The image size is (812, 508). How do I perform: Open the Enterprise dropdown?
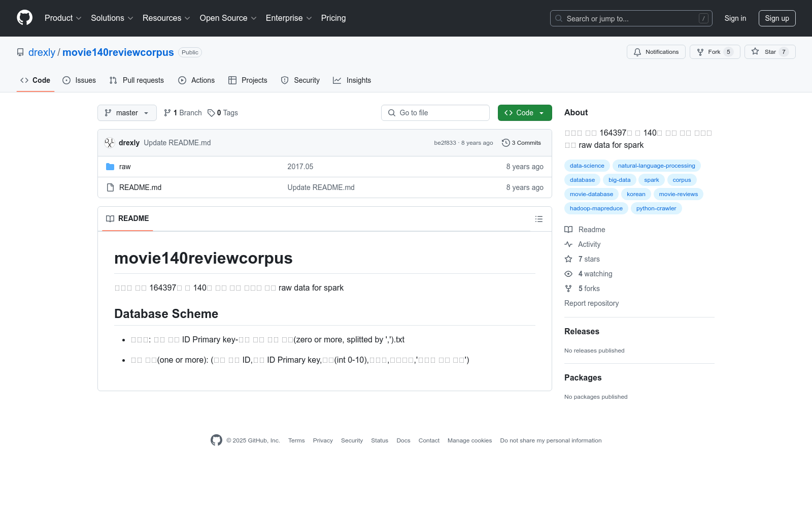pyautogui.click(x=289, y=18)
